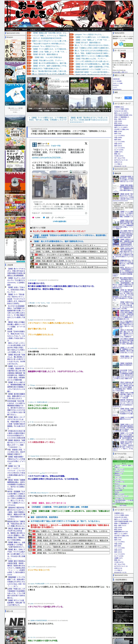Open red link もしかして火垂るの墓の清太って
The height and width of the screenshot is (644, 138).
coord(59,231)
